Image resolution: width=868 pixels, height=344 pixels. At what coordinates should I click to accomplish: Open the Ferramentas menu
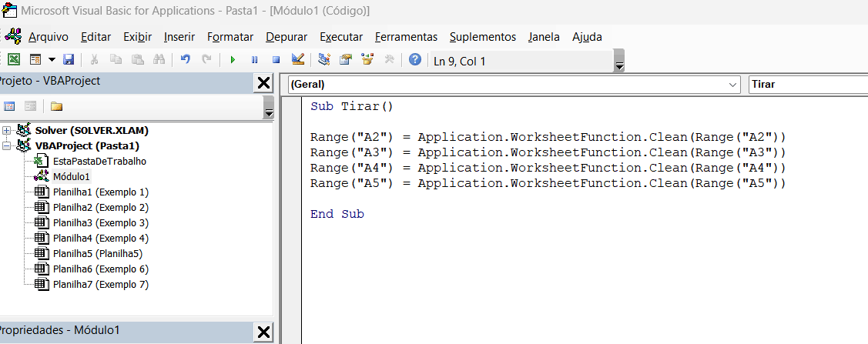click(x=406, y=37)
